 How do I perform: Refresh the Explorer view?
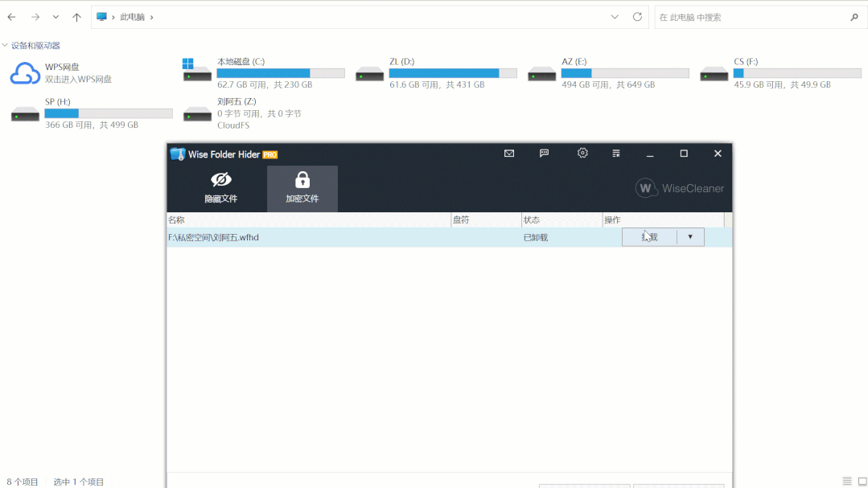[637, 17]
